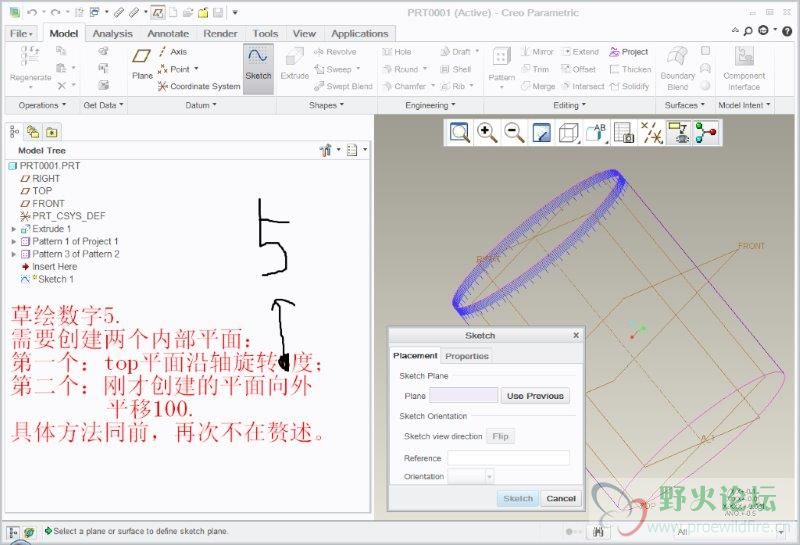
Task: Select PRT_CSYS_DEF in the model tree
Action: click(x=62, y=216)
